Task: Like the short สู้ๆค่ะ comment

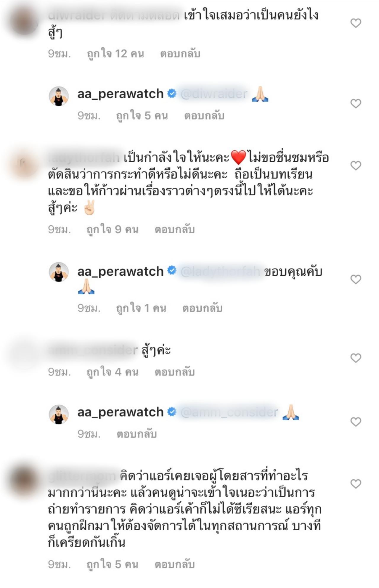Action: [x=356, y=358]
